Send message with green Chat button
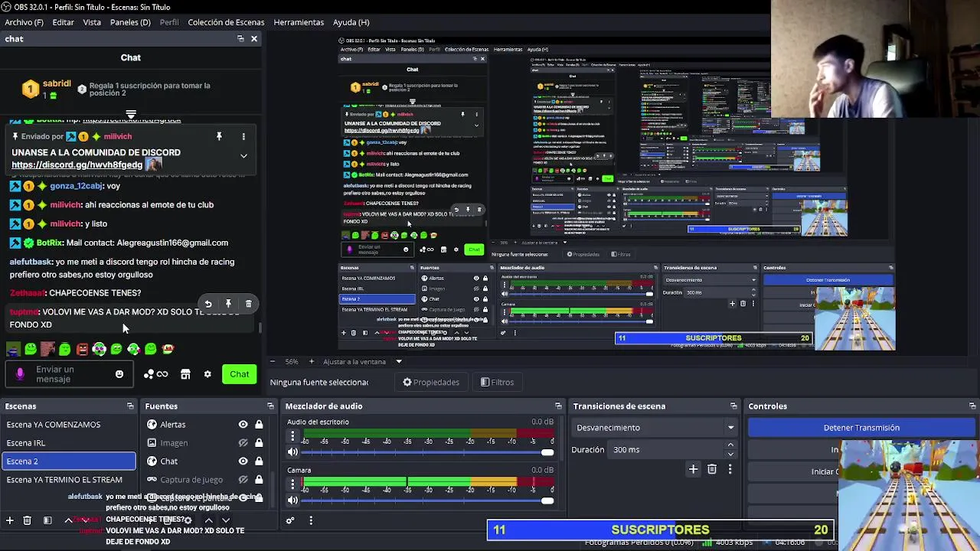Viewport: 980px width, 551px height. (x=240, y=374)
